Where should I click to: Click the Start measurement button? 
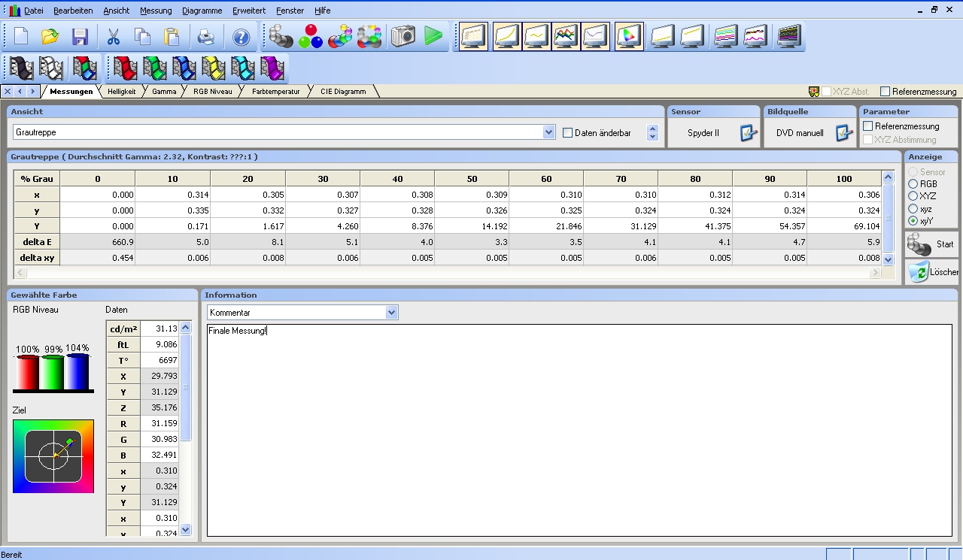[931, 244]
